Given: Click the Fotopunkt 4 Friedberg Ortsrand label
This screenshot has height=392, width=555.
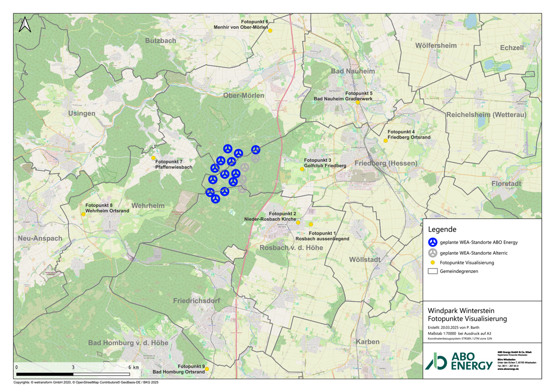Looking at the screenshot, I should click(409, 135).
